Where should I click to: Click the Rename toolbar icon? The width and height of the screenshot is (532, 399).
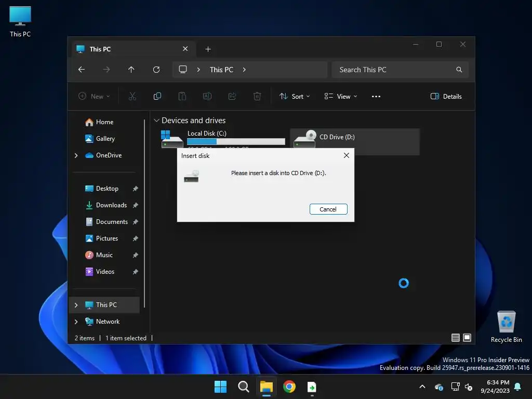[x=207, y=96]
